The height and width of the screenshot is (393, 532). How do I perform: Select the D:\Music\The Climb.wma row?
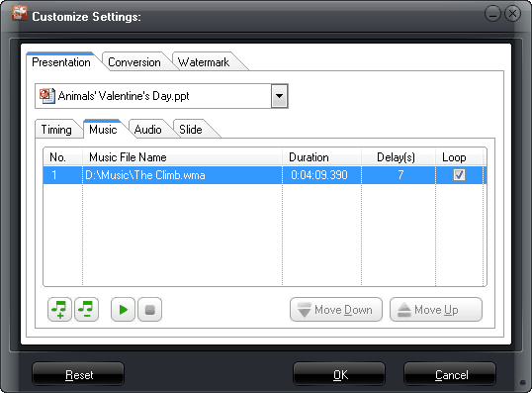pos(265,175)
